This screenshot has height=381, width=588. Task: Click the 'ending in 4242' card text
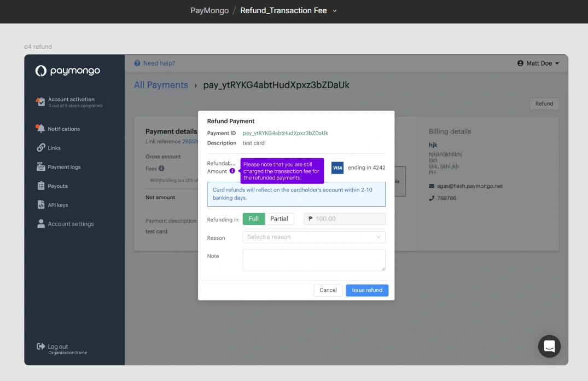(x=366, y=168)
